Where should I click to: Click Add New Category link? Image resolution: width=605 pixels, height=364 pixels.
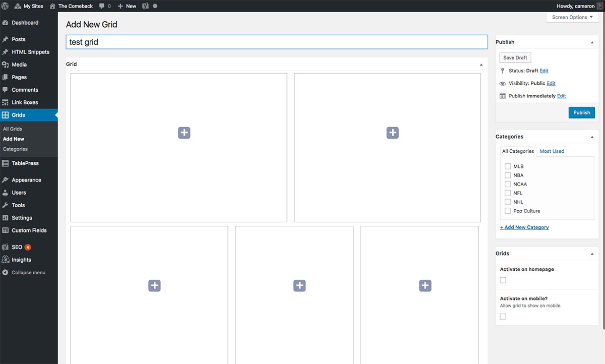524,227
